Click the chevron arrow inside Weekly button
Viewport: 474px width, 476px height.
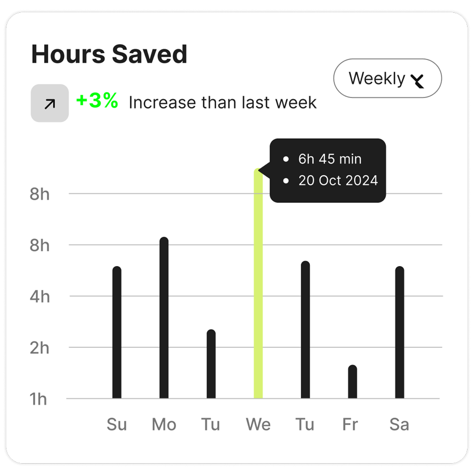[418, 81]
